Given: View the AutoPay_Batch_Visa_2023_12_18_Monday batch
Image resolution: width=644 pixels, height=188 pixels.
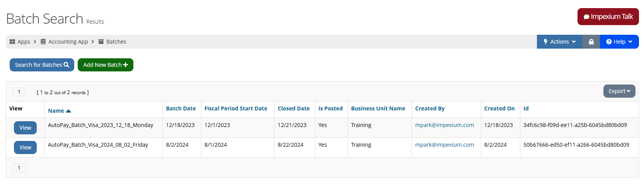Looking at the screenshot, I should [x=25, y=128].
